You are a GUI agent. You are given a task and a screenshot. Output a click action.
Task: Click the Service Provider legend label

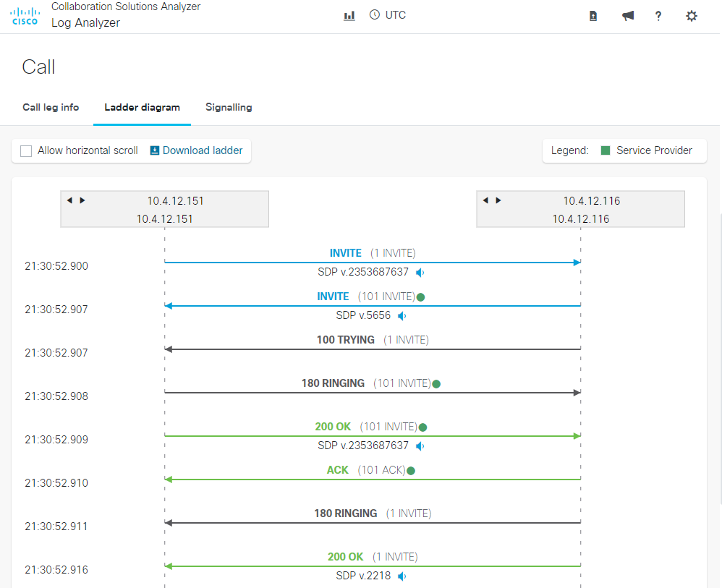click(x=654, y=150)
